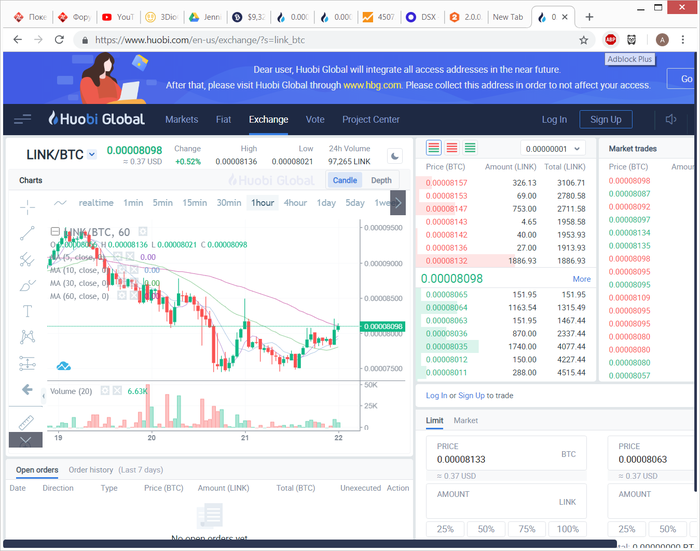
Task: Switch chart to Candle view
Action: click(x=345, y=180)
